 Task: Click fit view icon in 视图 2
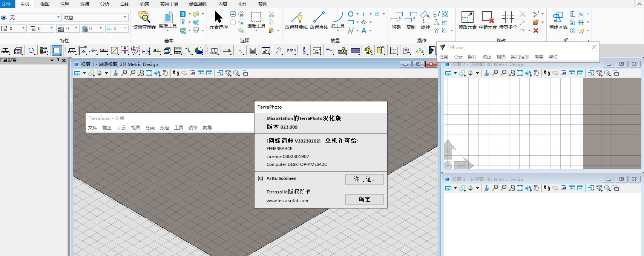click(520, 73)
